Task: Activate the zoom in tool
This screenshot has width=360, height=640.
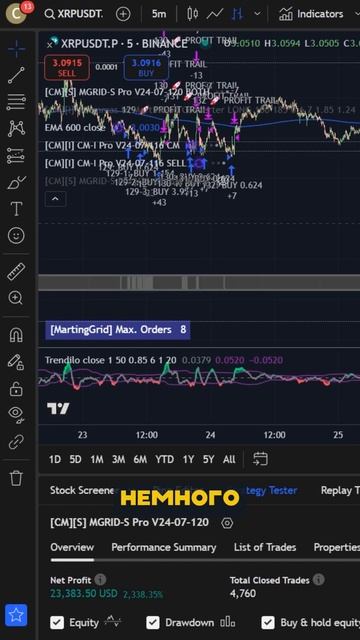Action: (16, 298)
